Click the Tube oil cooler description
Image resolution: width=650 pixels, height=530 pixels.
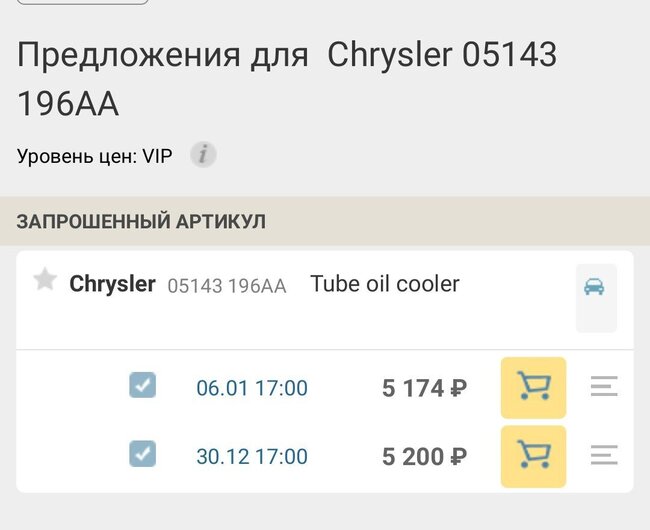click(385, 284)
